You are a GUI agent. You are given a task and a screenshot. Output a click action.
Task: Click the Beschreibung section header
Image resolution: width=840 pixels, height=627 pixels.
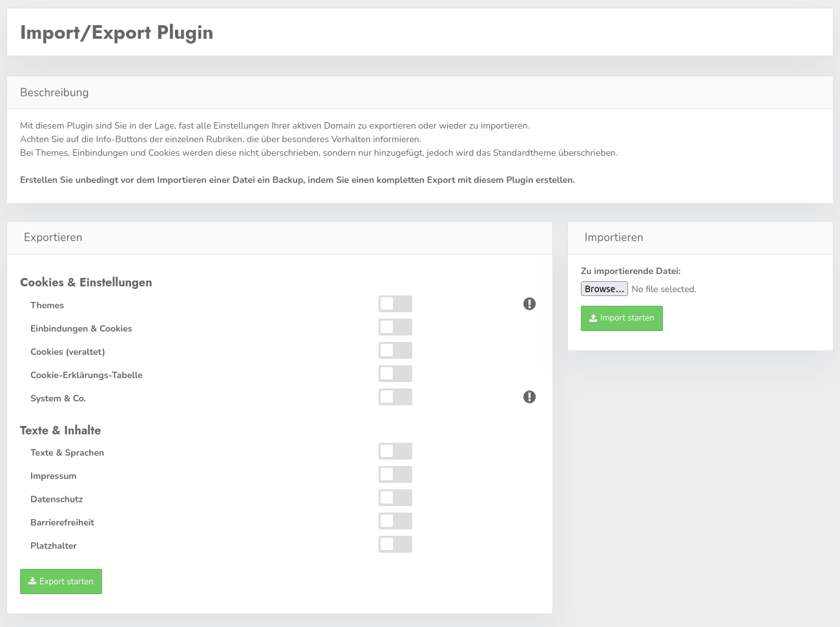click(x=54, y=92)
